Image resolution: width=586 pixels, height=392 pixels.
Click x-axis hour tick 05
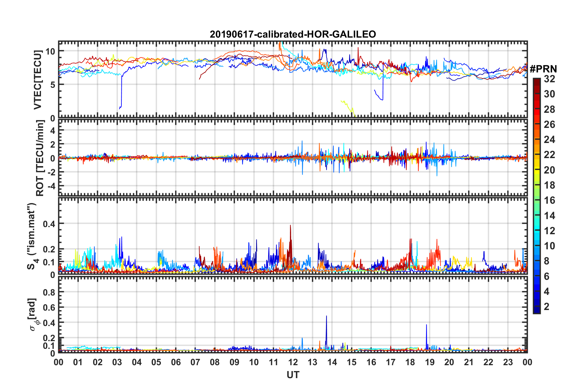pos(156,362)
